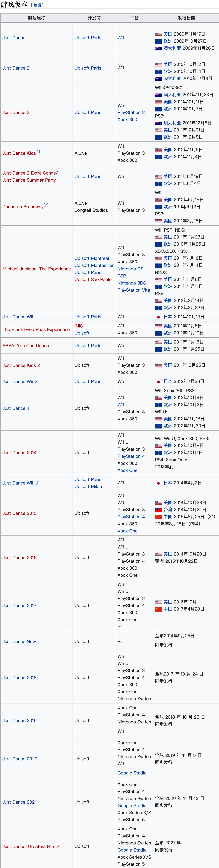Open the Just Dance 2018 link
This screenshot has height=868, width=219.
pyautogui.click(x=20, y=678)
